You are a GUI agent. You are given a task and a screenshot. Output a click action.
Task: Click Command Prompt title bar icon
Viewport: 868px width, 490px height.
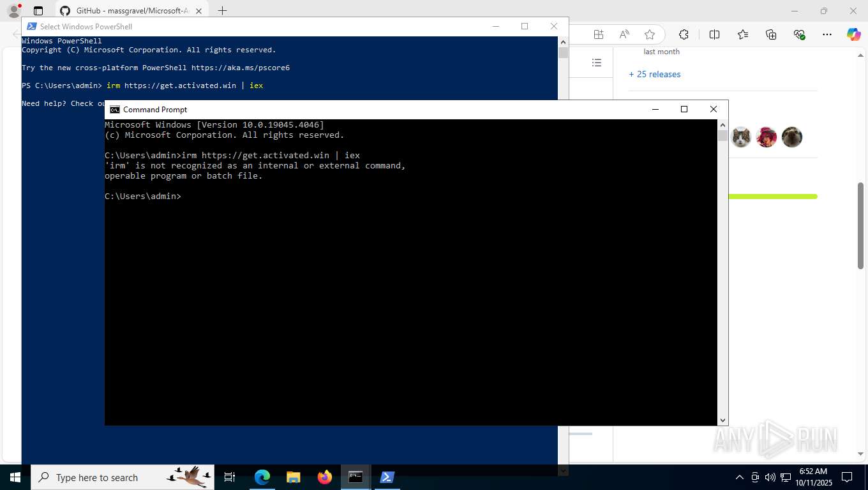pos(115,110)
